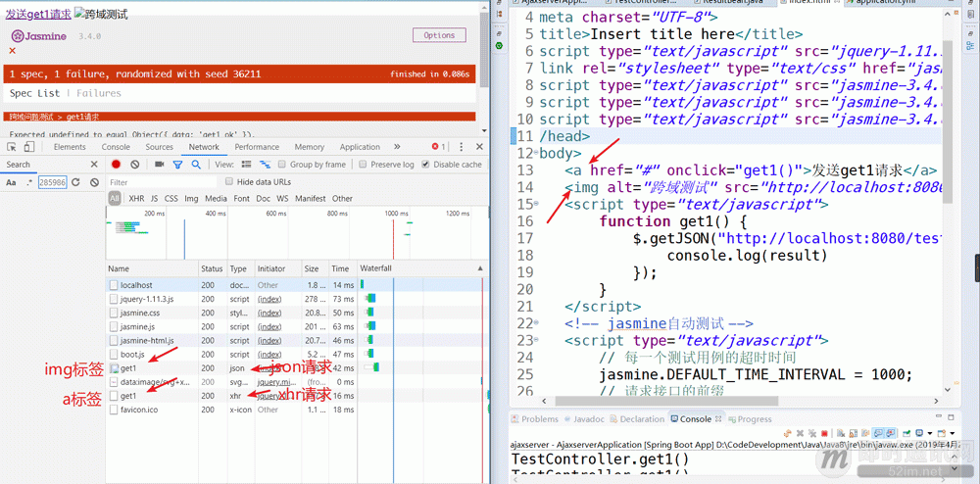Open the Failures link in Jasmine report
The height and width of the screenshot is (484, 980).
[99, 93]
